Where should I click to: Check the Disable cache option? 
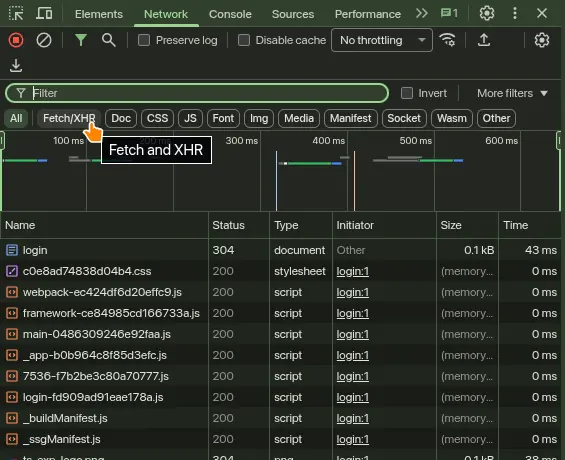coord(244,40)
